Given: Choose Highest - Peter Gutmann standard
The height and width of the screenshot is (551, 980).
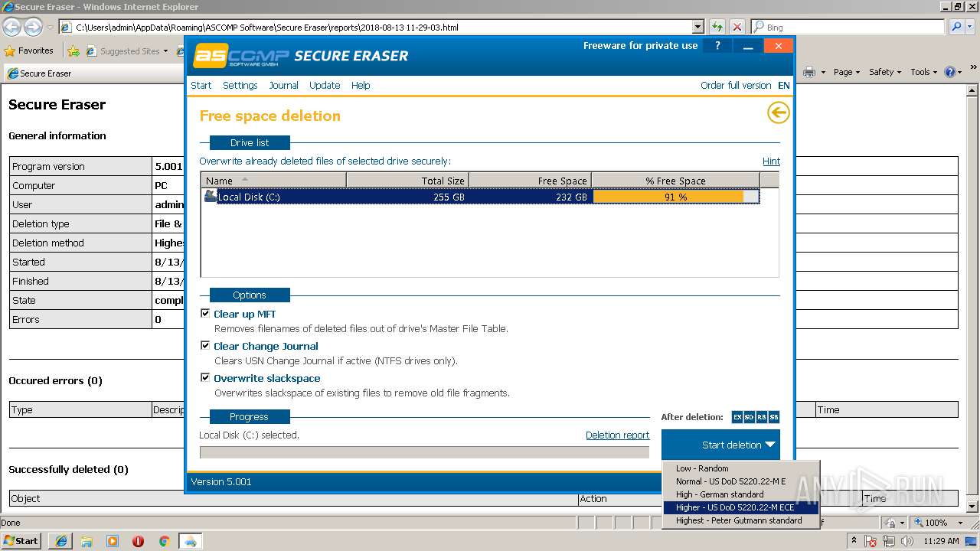Looking at the screenshot, I should [x=741, y=520].
